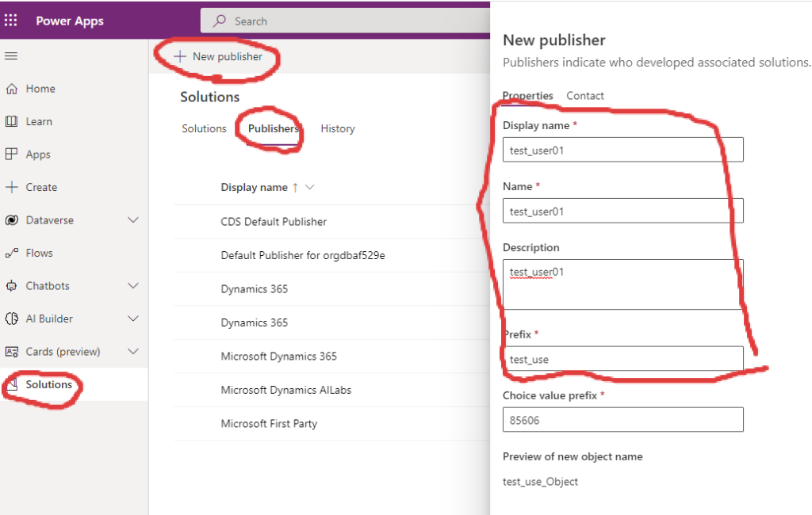
Task: Click the Create plus icon
Action: pyautogui.click(x=12, y=187)
